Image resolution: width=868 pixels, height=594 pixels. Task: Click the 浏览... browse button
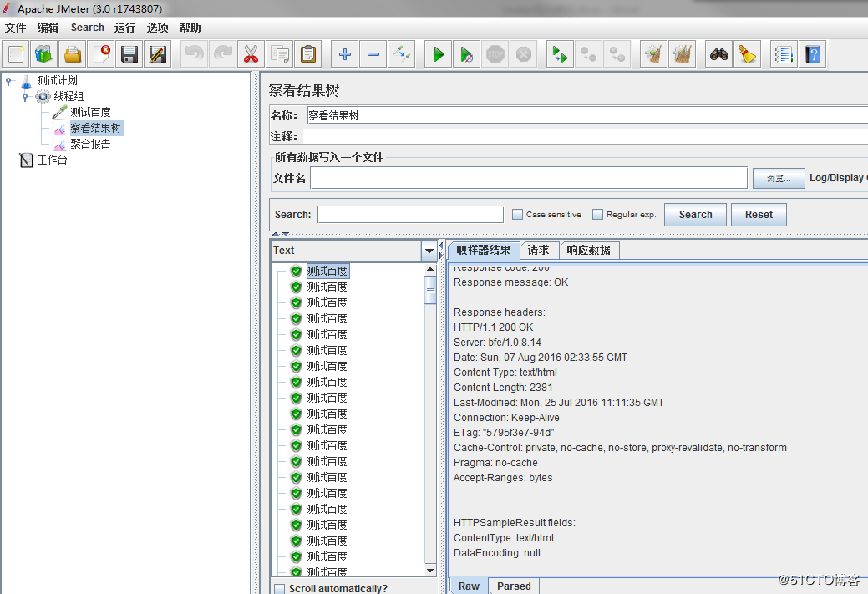coord(779,178)
